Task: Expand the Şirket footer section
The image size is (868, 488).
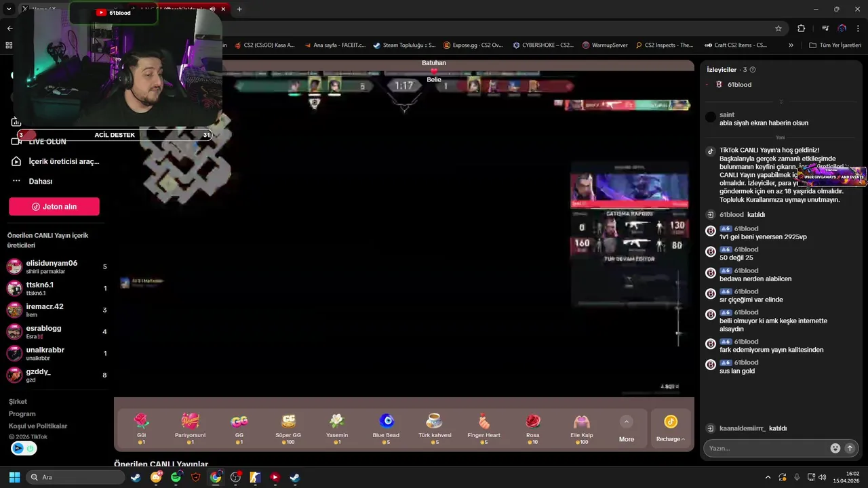Action: click(18, 401)
